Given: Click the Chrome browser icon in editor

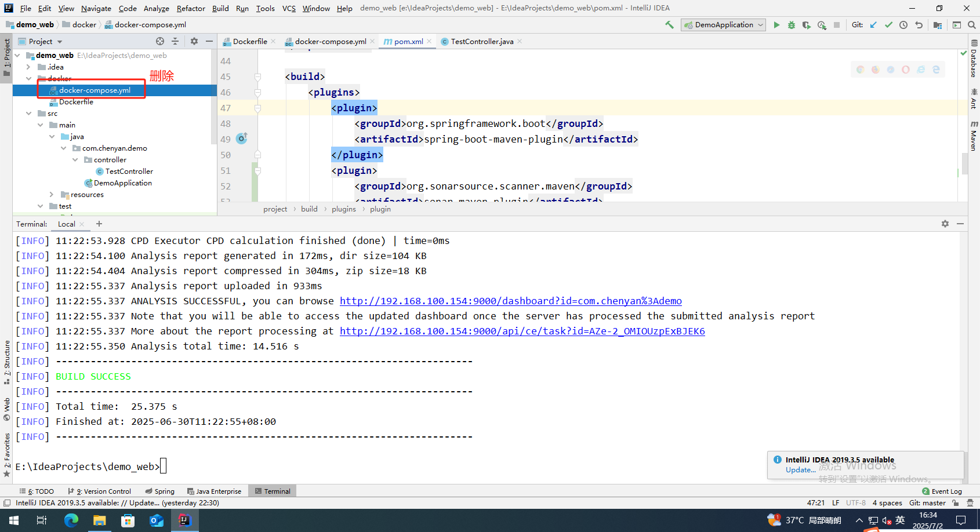Looking at the screenshot, I should pyautogui.click(x=860, y=70).
